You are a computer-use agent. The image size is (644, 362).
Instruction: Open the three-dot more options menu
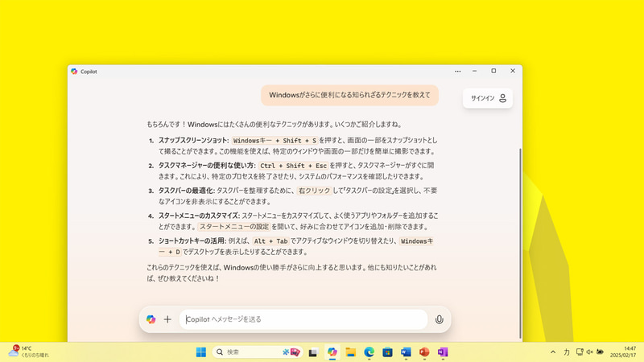[457, 71]
